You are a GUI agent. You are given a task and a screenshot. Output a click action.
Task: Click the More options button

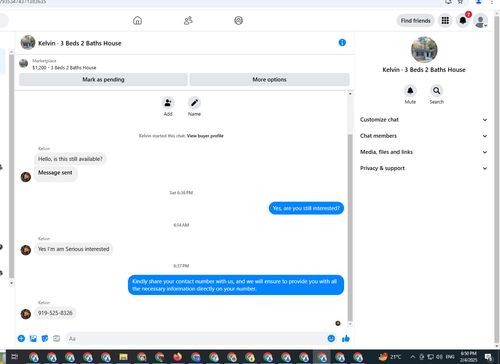click(x=269, y=80)
